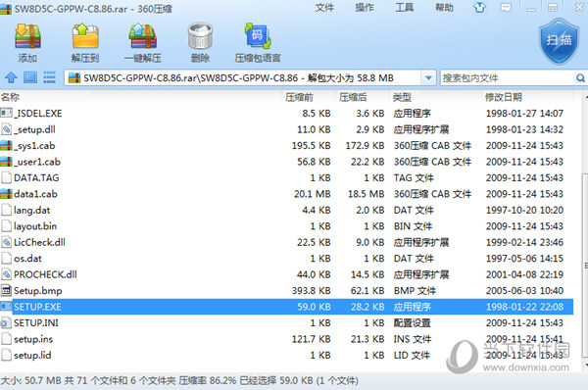Viewport: 588px width, 390px height.
Task: Click the 393.8 KB size of Setup.bmp
Action: 312,291
